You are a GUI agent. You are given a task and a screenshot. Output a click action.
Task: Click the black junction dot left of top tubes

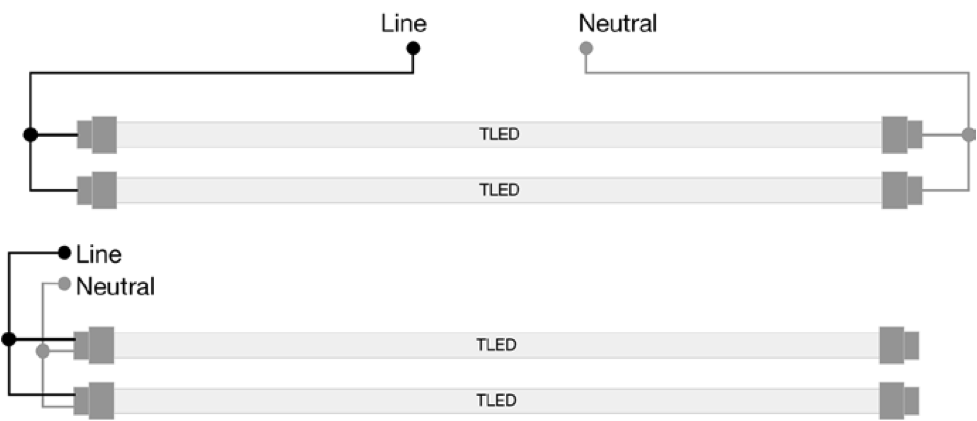[30, 135]
